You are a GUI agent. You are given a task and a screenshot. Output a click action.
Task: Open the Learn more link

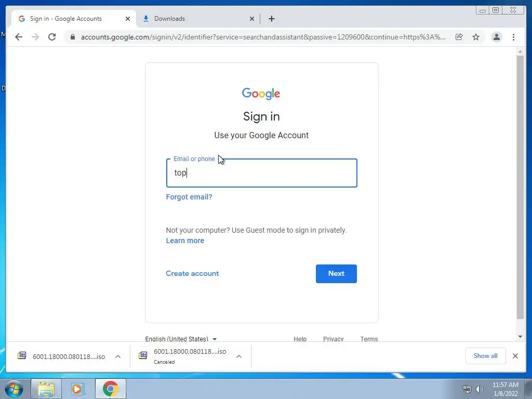coord(185,241)
